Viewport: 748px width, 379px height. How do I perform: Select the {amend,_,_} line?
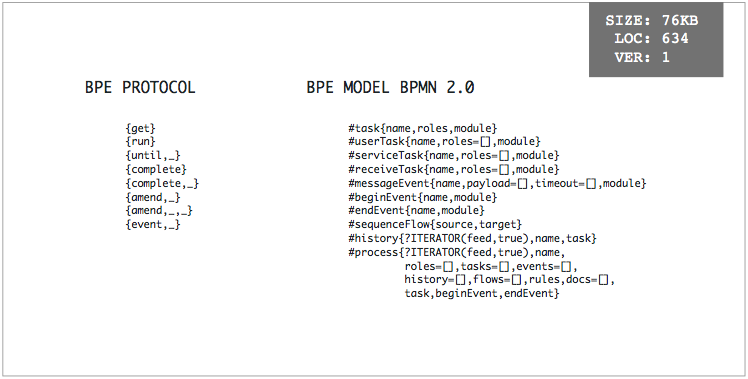[x=159, y=211]
